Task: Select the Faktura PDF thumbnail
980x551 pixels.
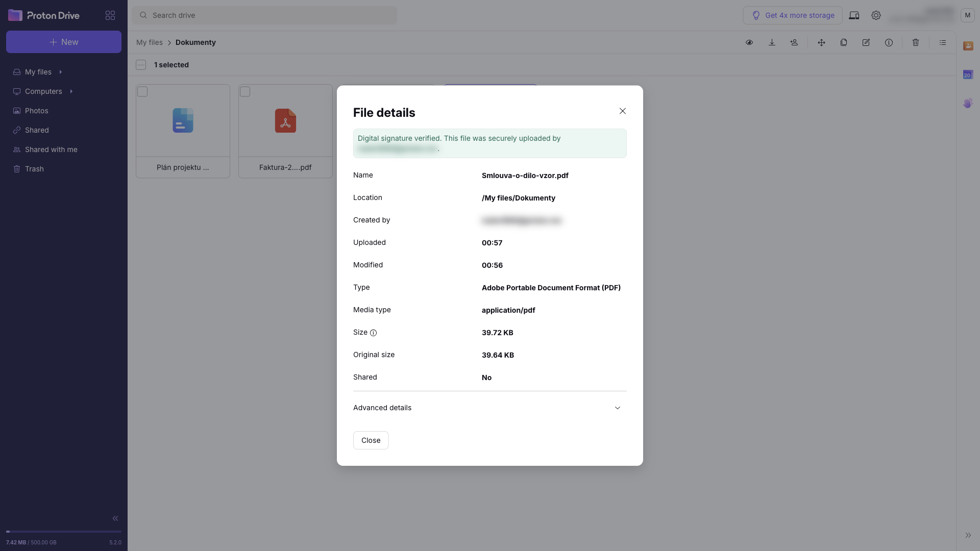Action: tap(285, 121)
